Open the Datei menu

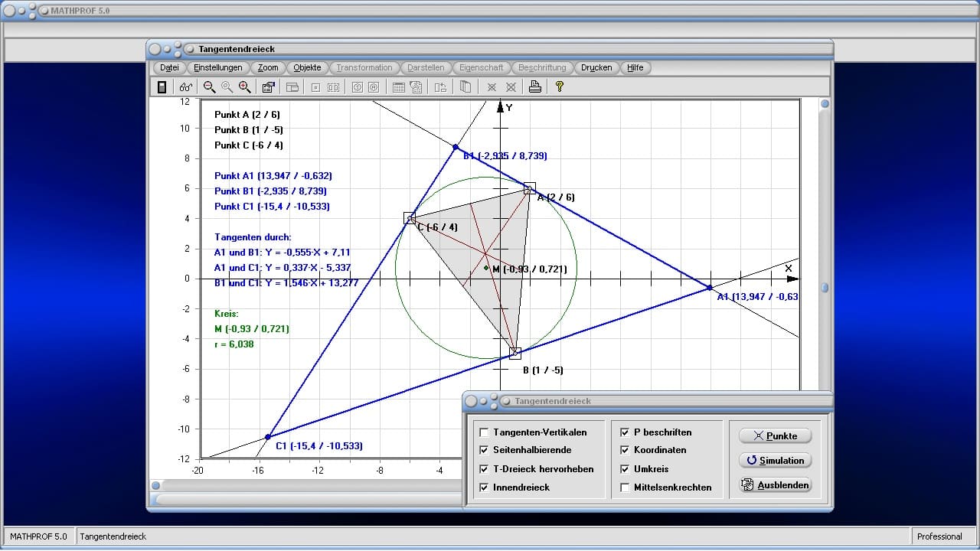point(170,67)
